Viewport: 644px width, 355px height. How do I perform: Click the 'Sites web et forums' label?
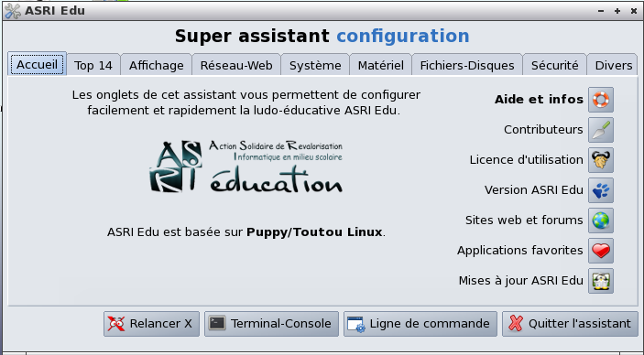[x=524, y=221]
